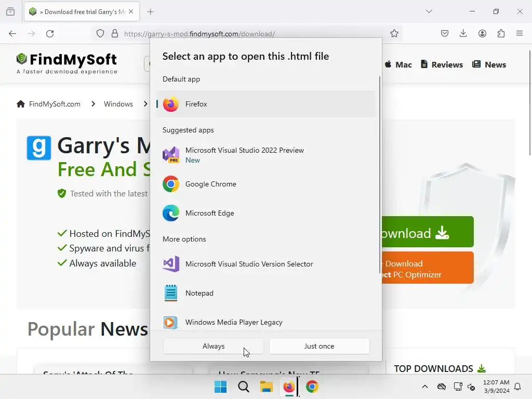This screenshot has width=532, height=399.
Task: Open the News menu item
Action: (489, 64)
